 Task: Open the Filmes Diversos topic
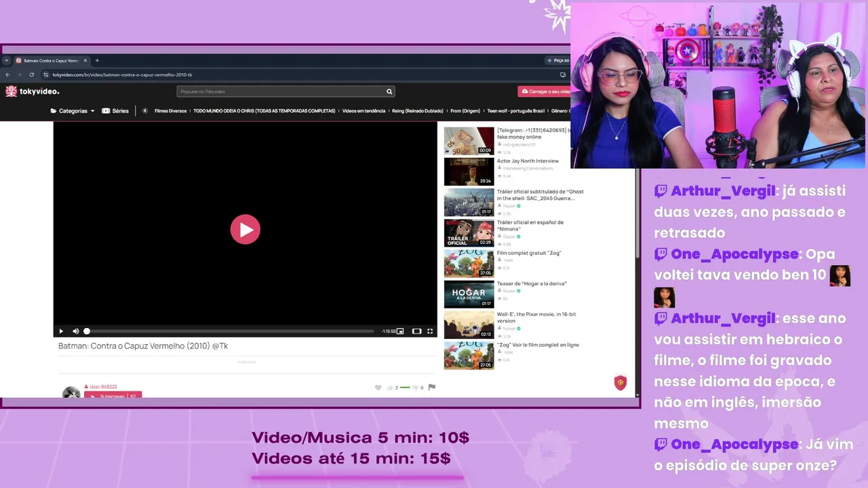pyautogui.click(x=170, y=111)
